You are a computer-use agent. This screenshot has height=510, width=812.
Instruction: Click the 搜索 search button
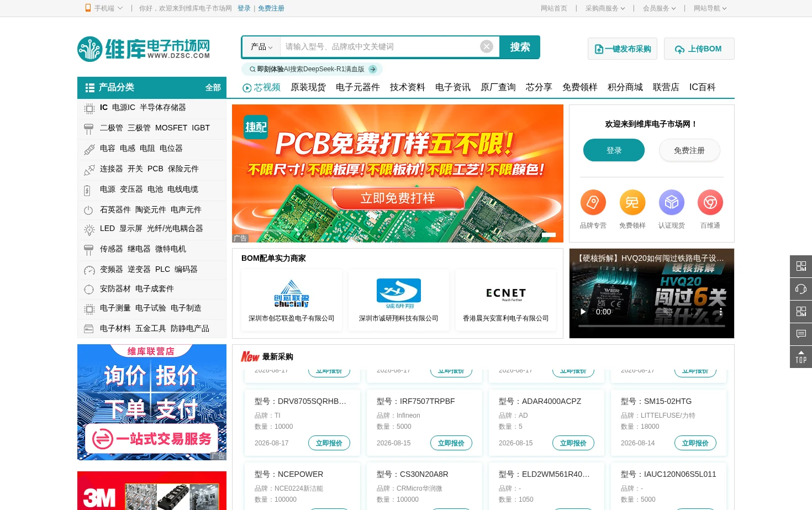pyautogui.click(x=520, y=47)
